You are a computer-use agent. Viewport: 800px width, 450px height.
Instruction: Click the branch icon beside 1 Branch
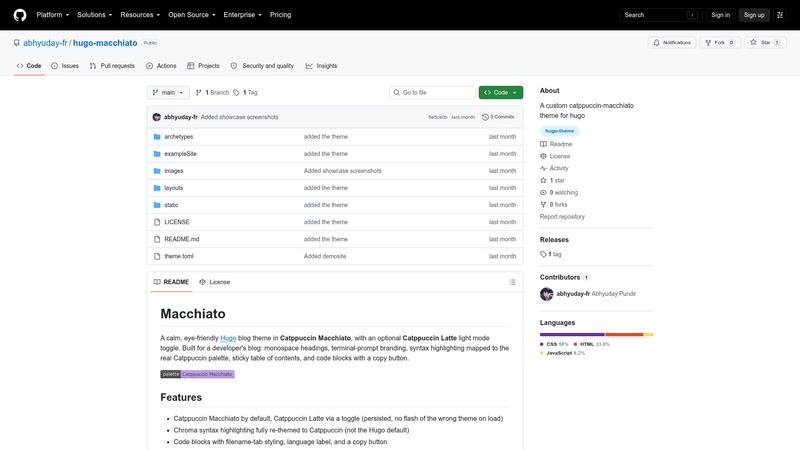click(x=198, y=92)
